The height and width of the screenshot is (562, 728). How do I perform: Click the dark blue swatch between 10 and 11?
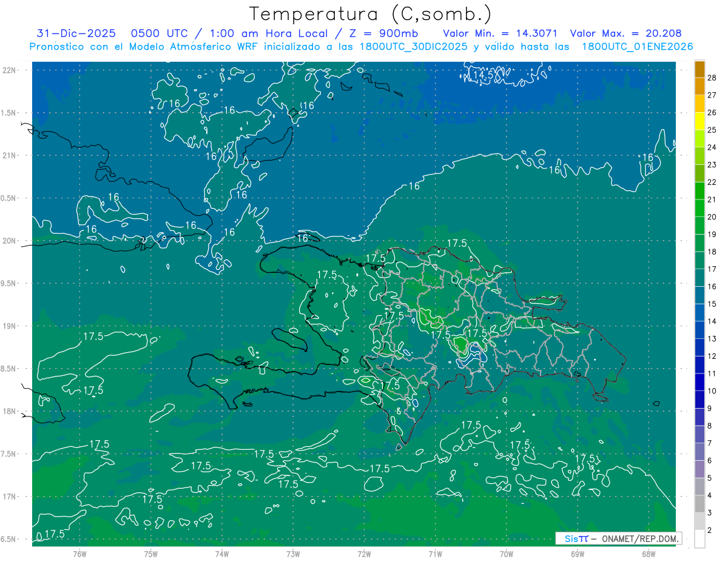point(699,383)
